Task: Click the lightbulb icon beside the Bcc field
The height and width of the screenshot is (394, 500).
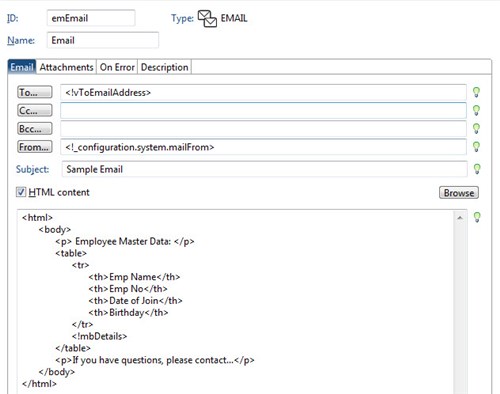Action: click(476, 128)
